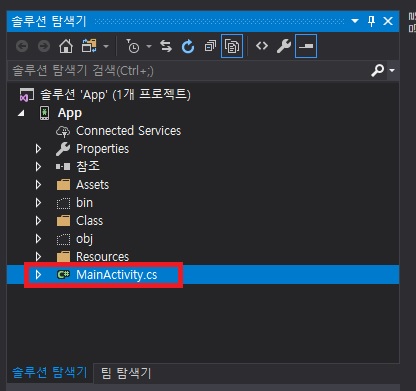Screen dimensions: 416x391
Task: Select Connected Services item
Action: pyautogui.click(x=128, y=131)
